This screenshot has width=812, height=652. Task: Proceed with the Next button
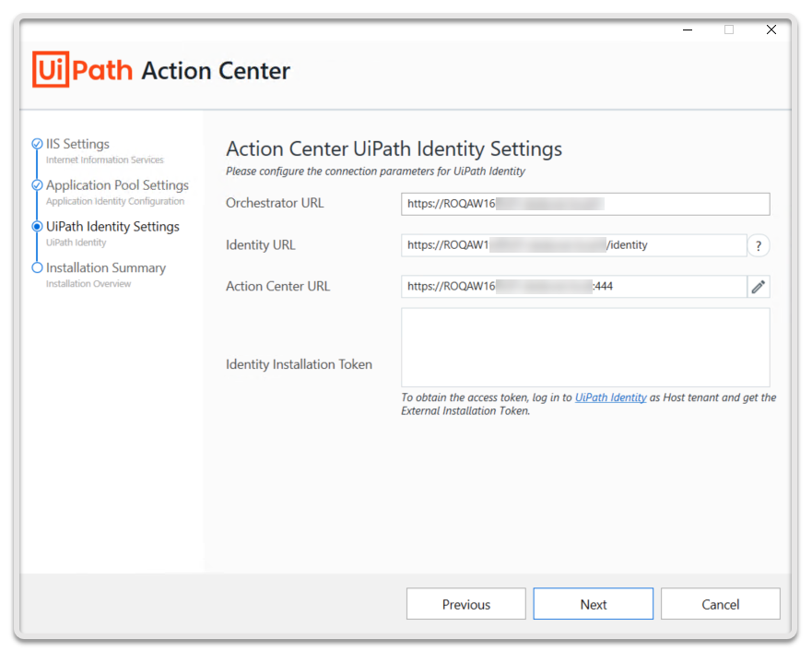coord(593,604)
